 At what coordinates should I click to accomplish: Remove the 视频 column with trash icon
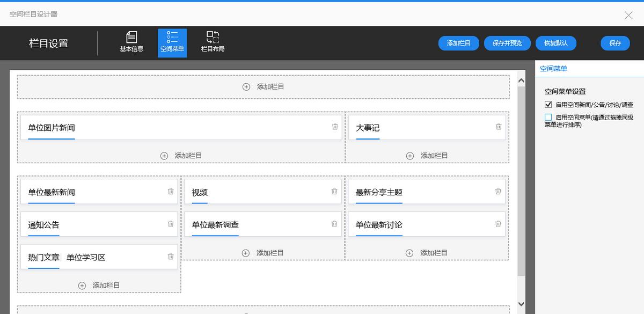tap(334, 191)
